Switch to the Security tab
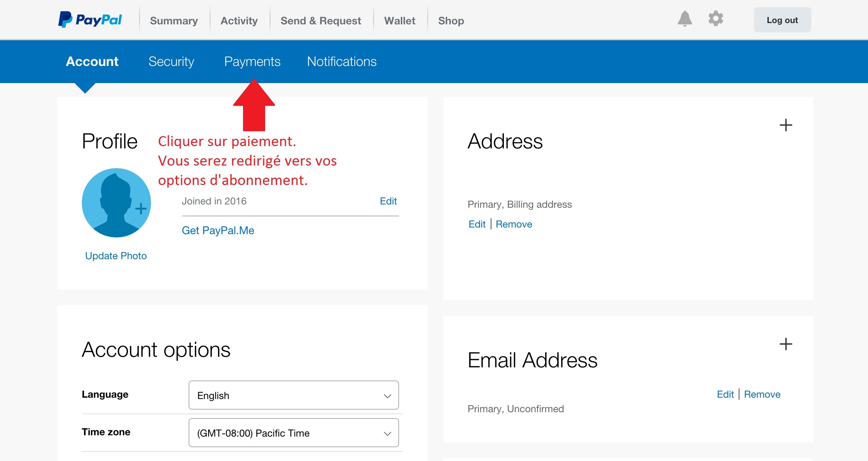Screen dimensions: 868x461 pos(171,61)
